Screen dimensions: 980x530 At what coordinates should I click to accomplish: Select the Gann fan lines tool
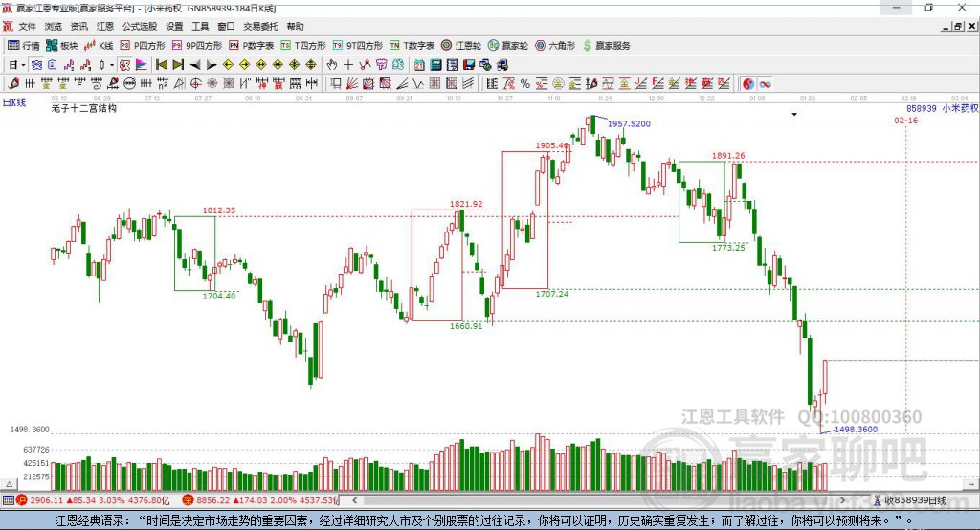352,83
